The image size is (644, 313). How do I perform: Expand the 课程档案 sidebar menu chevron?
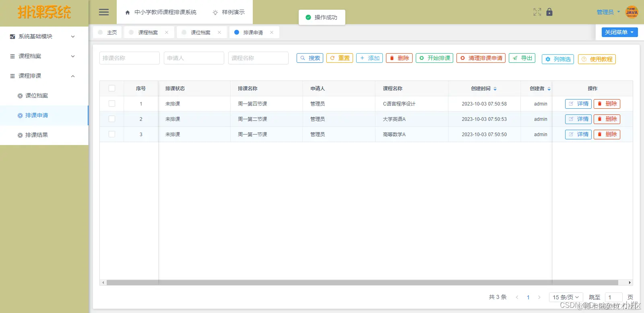click(x=73, y=56)
